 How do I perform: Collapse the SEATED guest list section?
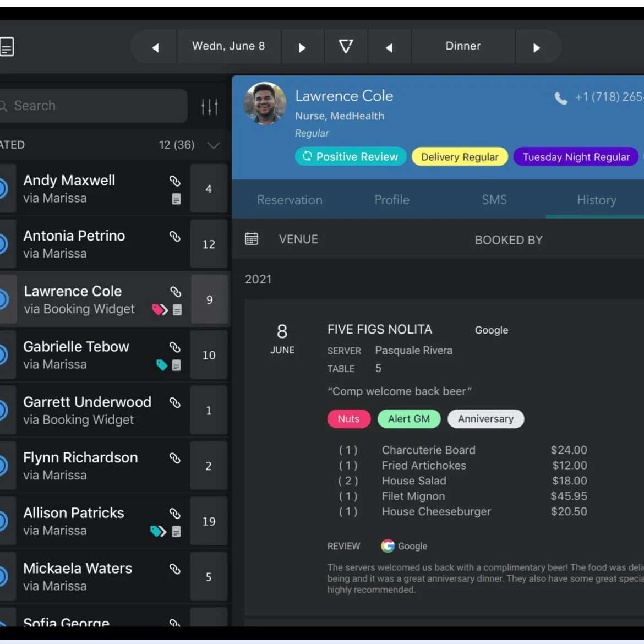pos(214,145)
